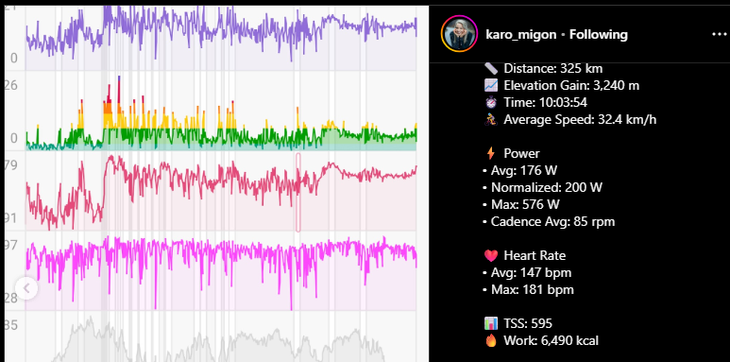Select the text 'Average Speed: 32.4 km/h'

580,120
